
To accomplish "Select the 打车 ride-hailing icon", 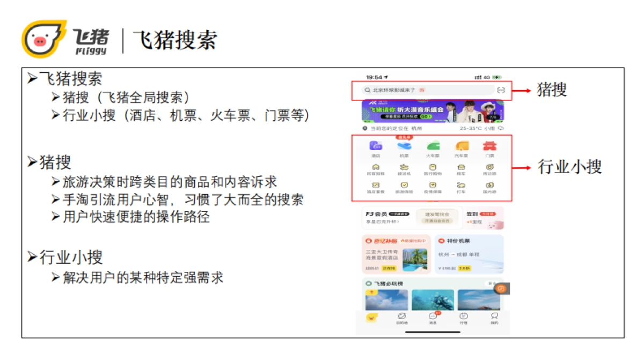I will [x=462, y=186].
